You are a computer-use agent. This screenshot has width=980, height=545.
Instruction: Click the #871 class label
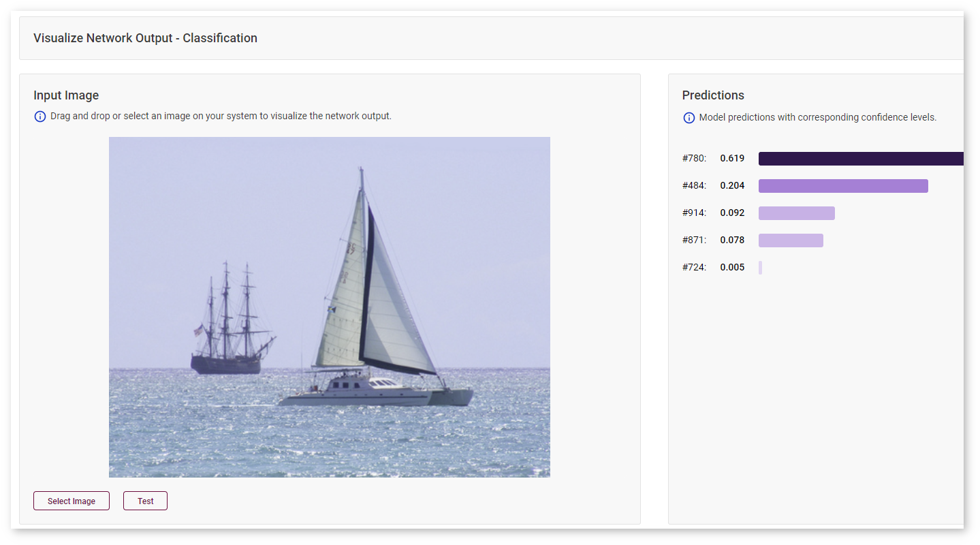695,240
